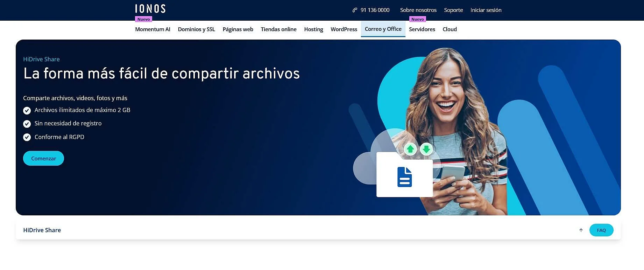The width and height of the screenshot is (644, 270).
Task: Click the Nuevo badge above Momentum AI
Action: pyautogui.click(x=143, y=19)
